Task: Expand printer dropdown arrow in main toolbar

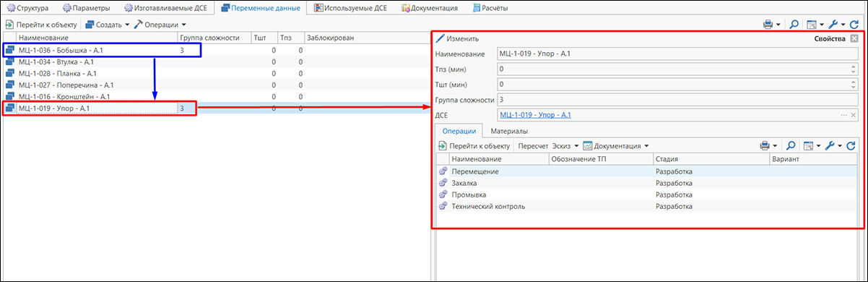Action: click(x=778, y=25)
